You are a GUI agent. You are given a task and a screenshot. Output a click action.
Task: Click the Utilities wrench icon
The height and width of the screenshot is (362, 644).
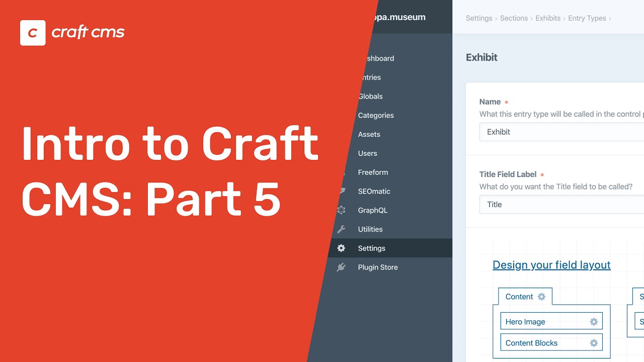341,229
